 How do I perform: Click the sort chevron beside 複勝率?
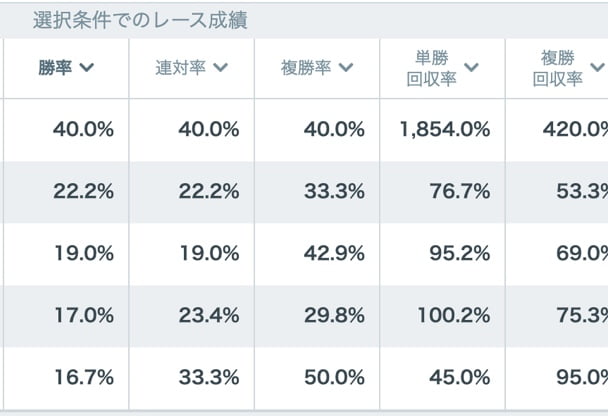[x=346, y=68]
